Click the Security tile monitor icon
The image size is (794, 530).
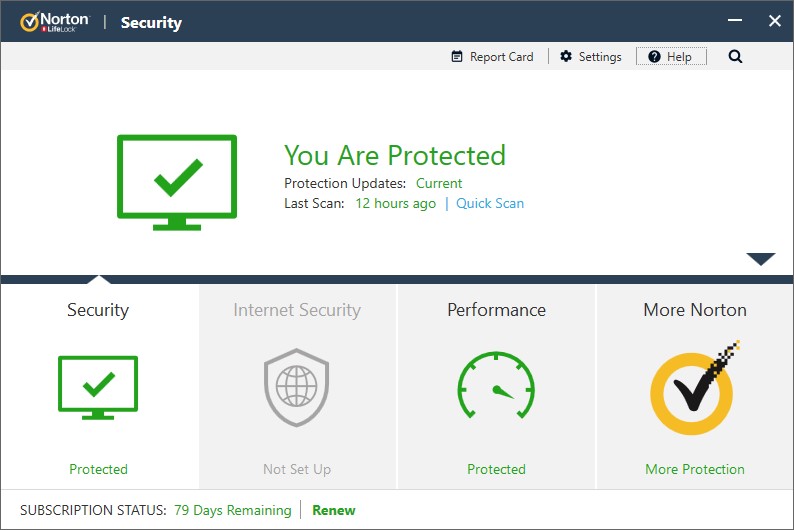(98, 388)
